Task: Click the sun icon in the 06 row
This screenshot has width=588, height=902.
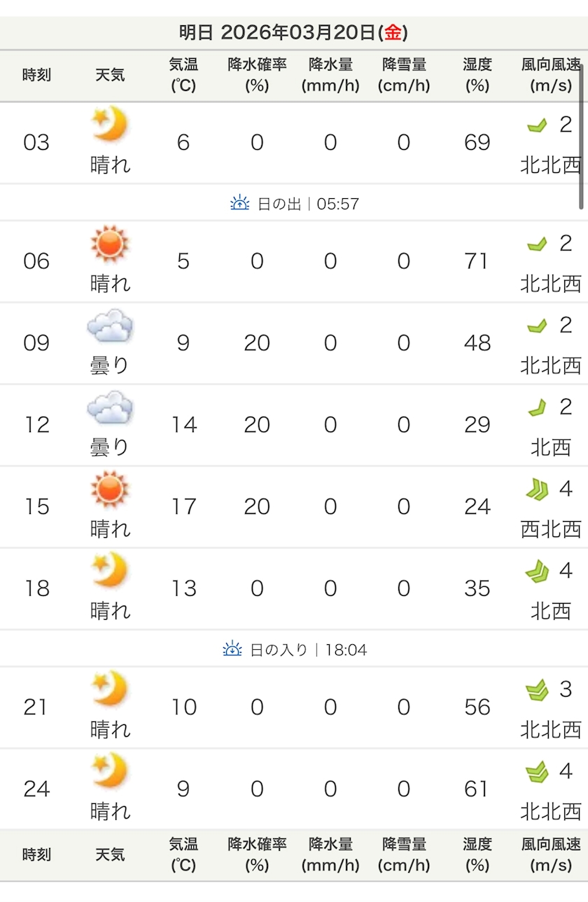Action: click(110, 244)
